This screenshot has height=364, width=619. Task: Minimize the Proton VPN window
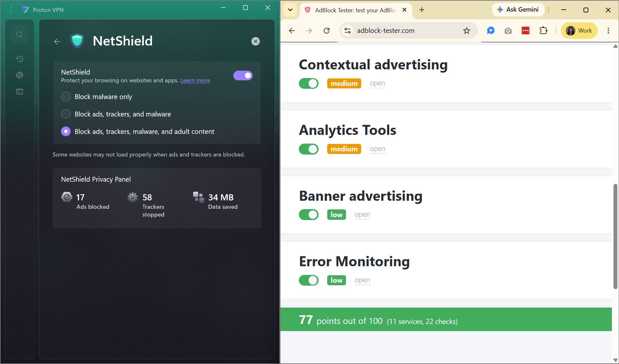pos(223,8)
